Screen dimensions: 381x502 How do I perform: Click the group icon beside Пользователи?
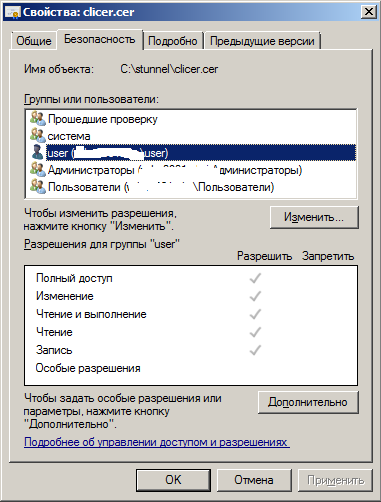(38, 187)
